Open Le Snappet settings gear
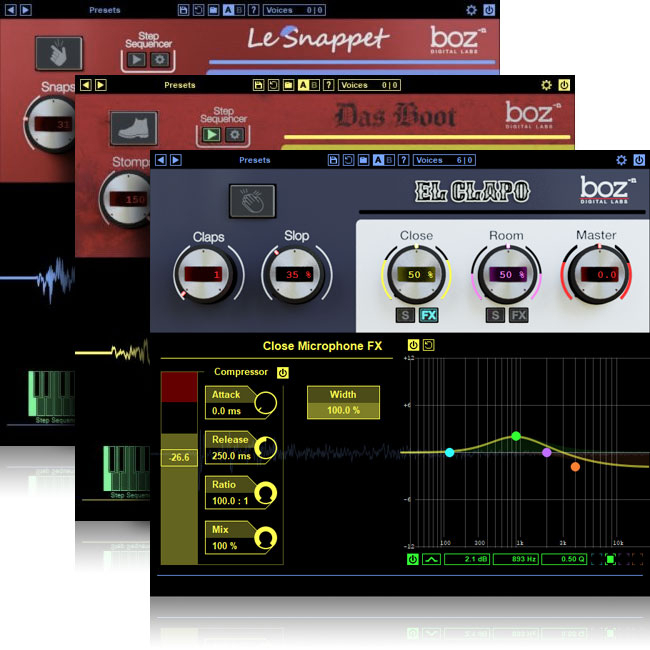650x650 pixels. [x=471, y=10]
